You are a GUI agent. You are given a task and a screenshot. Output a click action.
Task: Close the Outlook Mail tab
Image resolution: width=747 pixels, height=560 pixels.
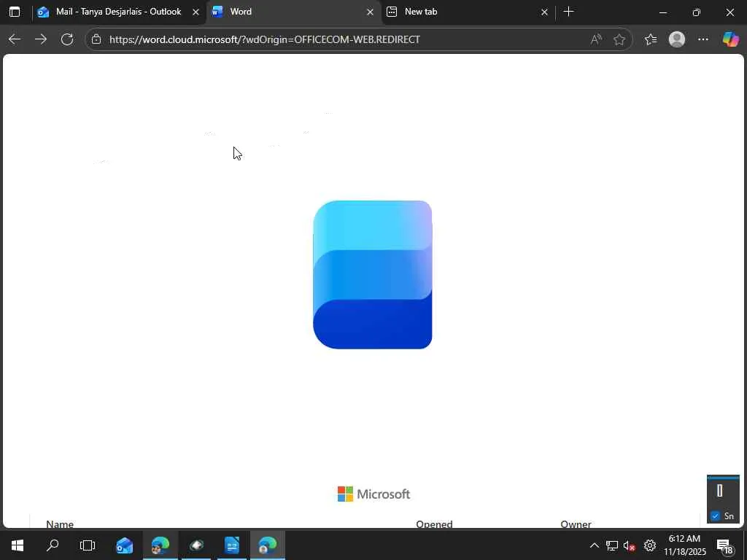196,12
